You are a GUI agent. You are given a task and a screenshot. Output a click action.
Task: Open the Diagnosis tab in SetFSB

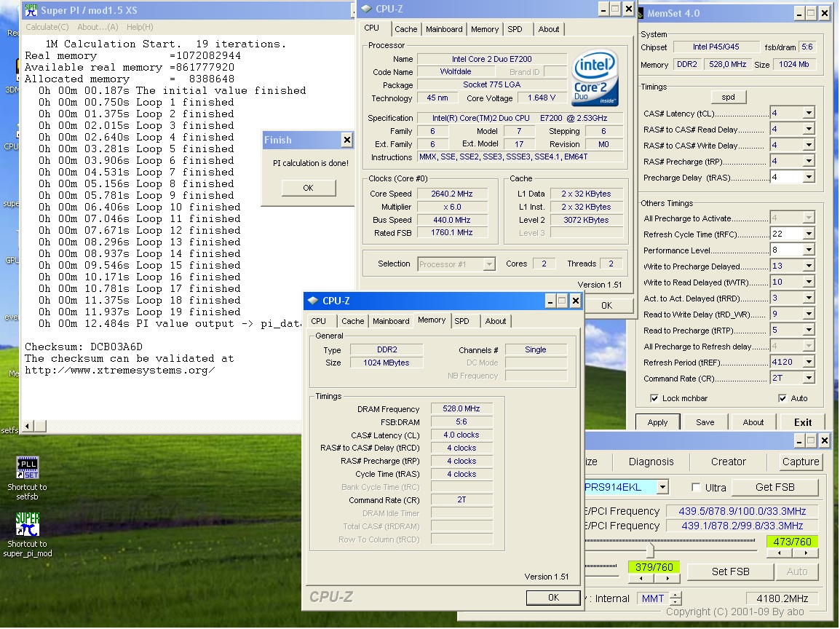coord(651,462)
